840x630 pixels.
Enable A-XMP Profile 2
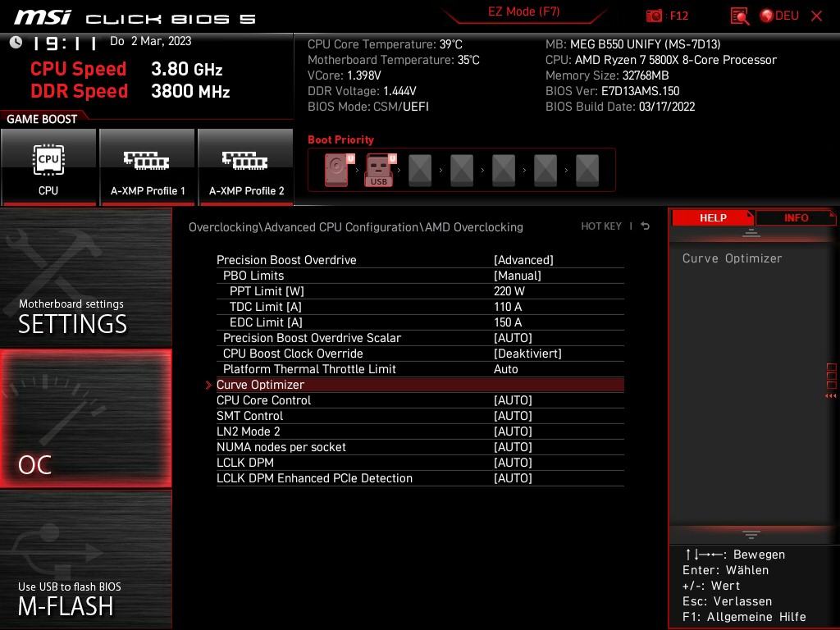[246, 167]
